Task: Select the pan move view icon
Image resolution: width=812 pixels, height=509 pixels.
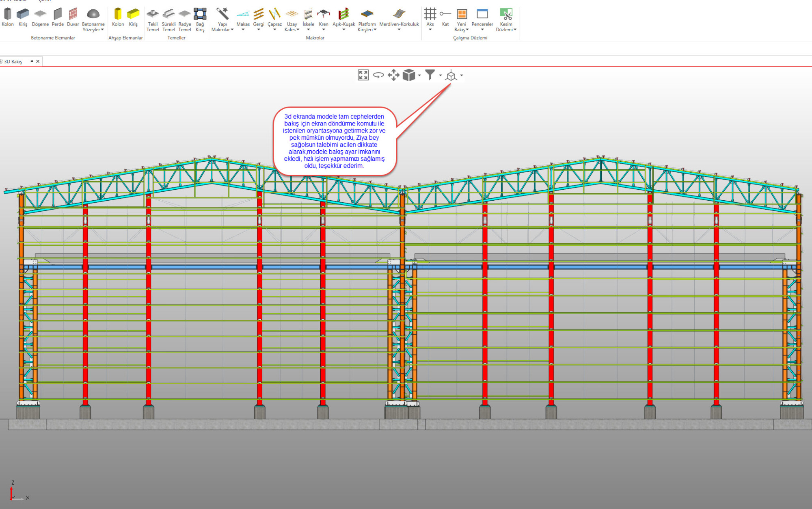Action: (393, 75)
